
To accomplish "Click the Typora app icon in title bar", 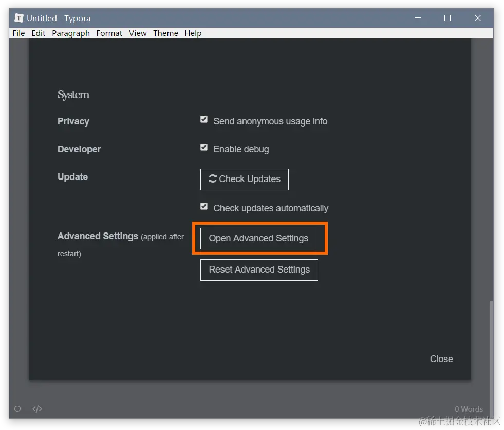I will pos(19,18).
